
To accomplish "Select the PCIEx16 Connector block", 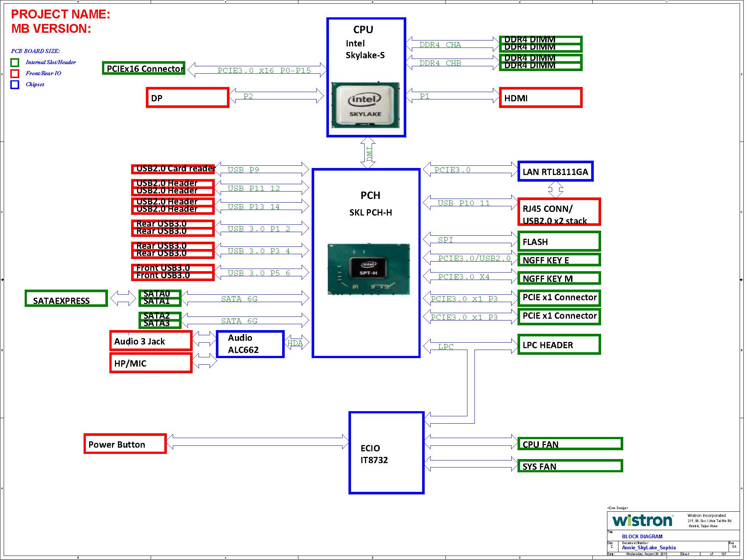I will (144, 69).
